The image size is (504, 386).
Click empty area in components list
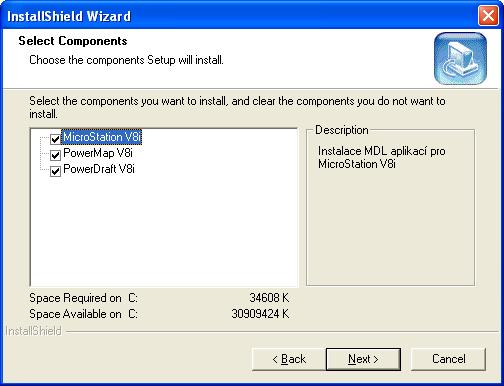click(x=163, y=230)
